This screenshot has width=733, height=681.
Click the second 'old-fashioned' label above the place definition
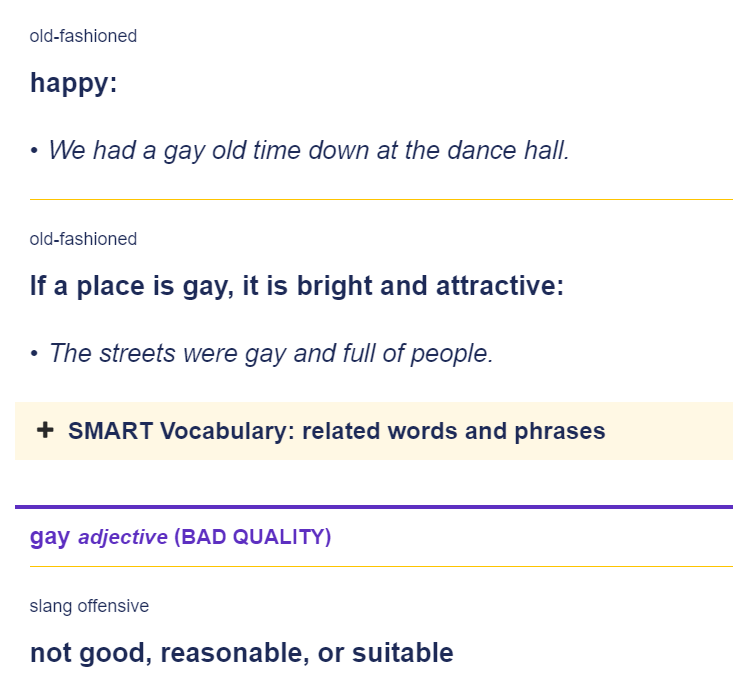point(83,239)
